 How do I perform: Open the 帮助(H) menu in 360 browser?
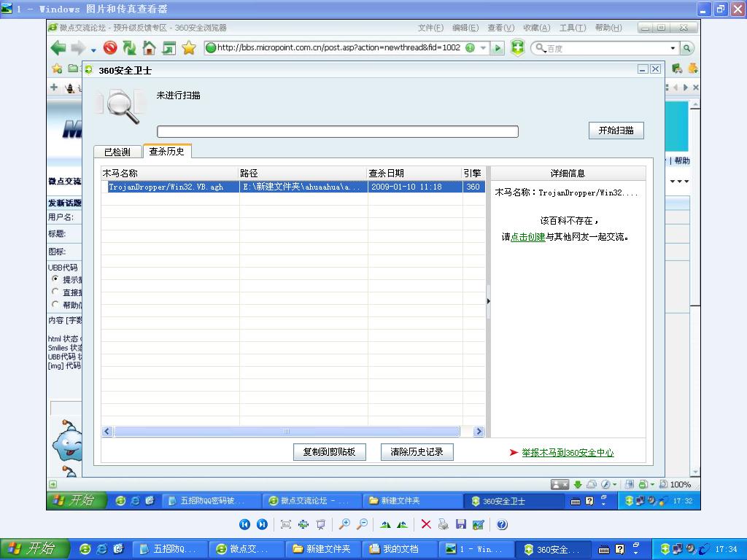[x=608, y=28]
